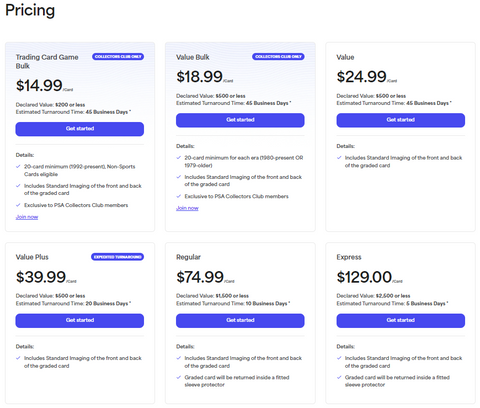Viewport: 480px width, 408px height.
Task: Open Join now link in Trading Card Game Bulk
Action: [27, 217]
